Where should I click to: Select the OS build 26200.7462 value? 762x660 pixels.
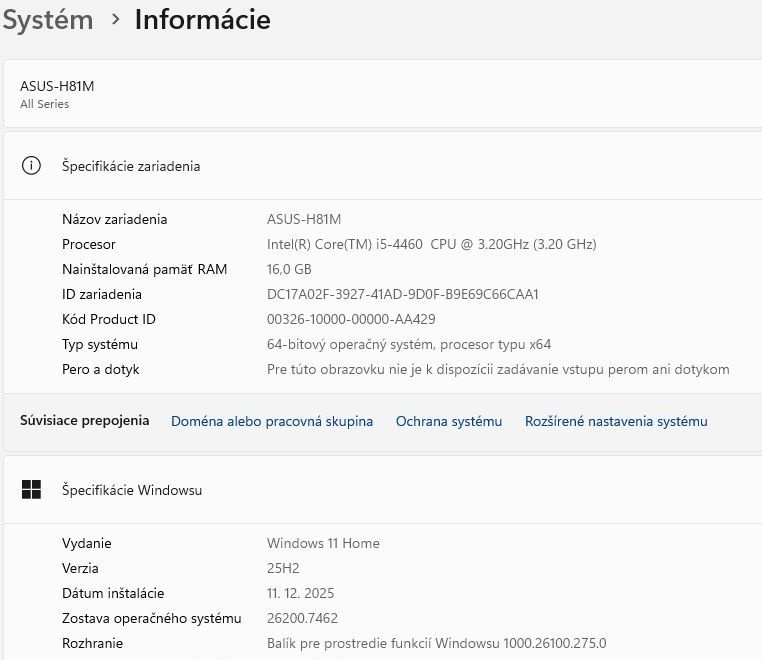click(x=302, y=618)
